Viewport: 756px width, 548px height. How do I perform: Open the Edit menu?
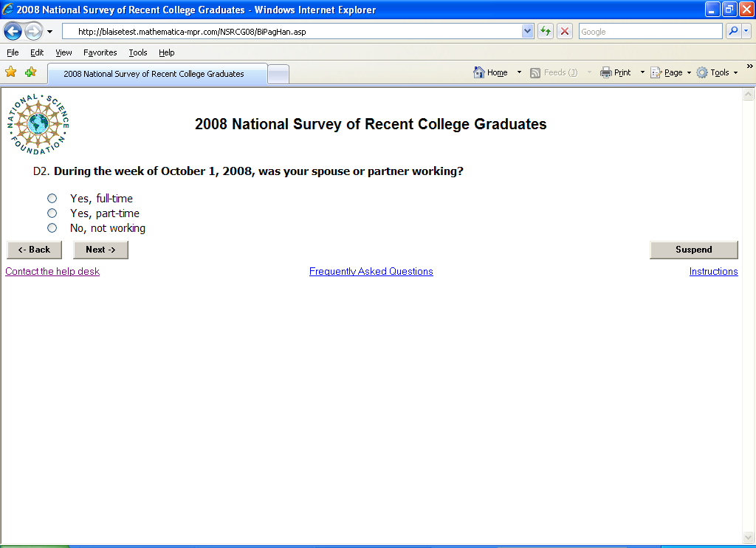37,52
